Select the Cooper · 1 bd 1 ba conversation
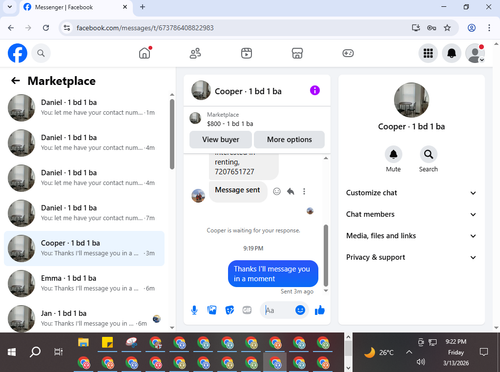 pyautogui.click(x=84, y=248)
